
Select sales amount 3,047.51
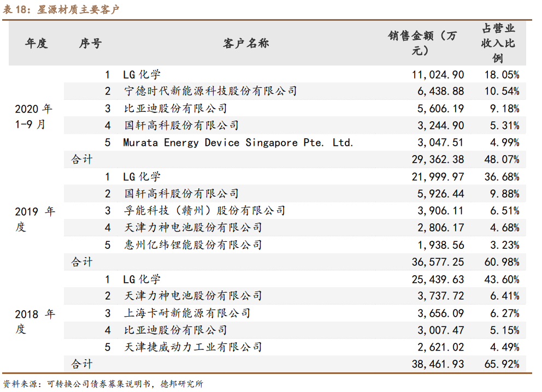point(440,142)
